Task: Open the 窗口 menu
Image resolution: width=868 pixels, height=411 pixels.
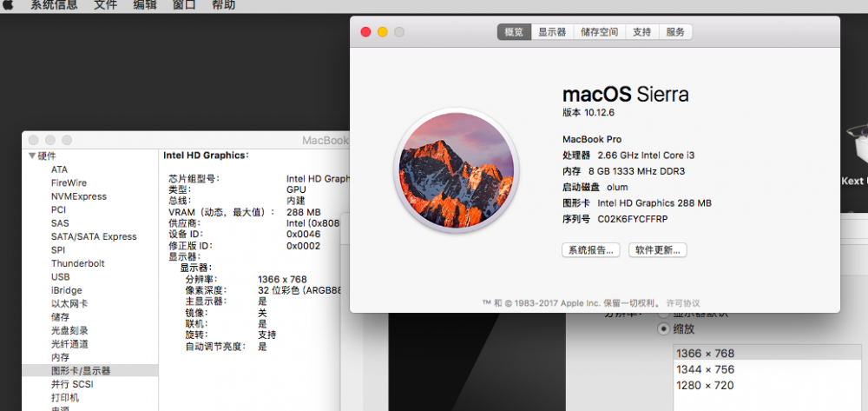Action: point(184,5)
